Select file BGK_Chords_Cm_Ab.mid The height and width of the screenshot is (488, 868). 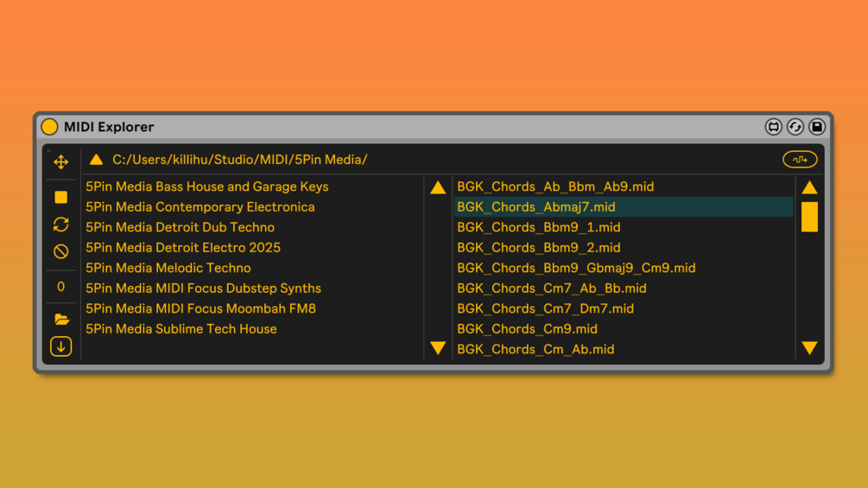pyautogui.click(x=535, y=349)
